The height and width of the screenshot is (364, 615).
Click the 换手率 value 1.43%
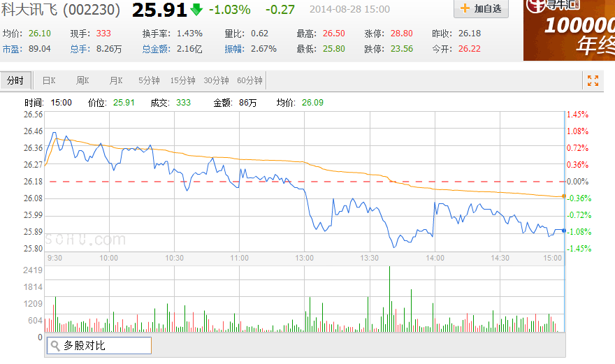pos(189,34)
